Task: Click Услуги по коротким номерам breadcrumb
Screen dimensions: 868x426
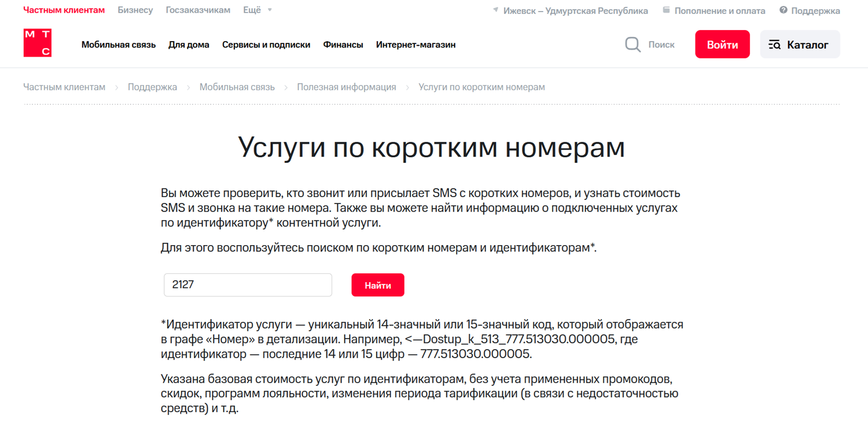Action: pyautogui.click(x=481, y=87)
